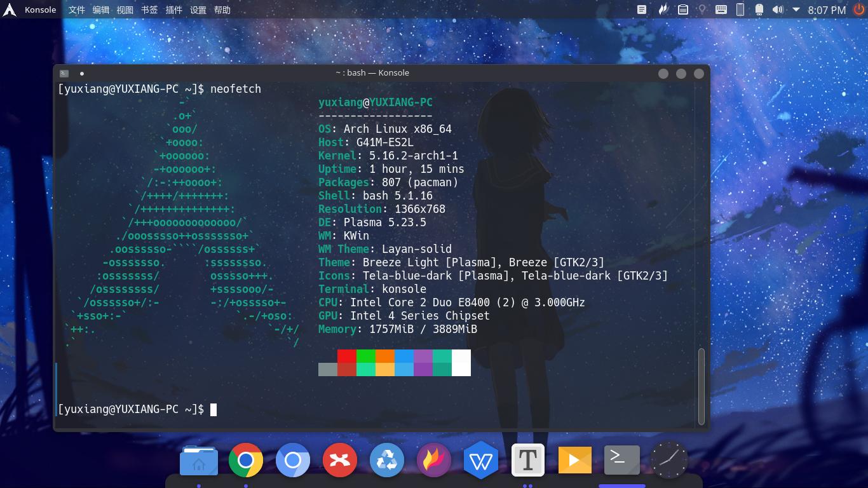Click the Konsole window menu icon in titlebar
Screen dimensions: 868x488
[64, 73]
